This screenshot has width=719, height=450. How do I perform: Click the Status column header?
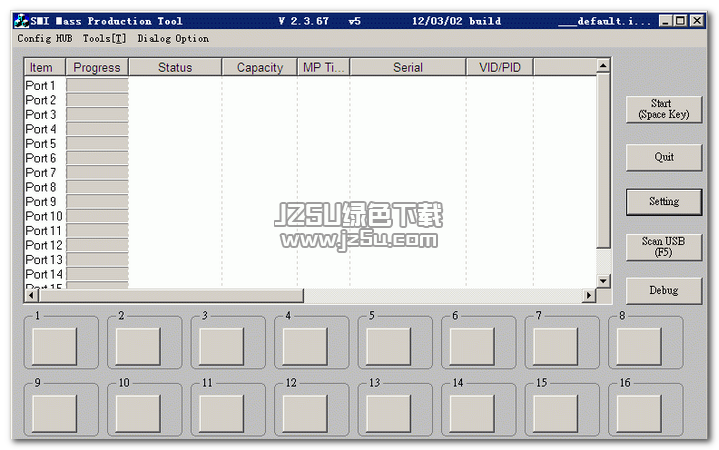175,67
